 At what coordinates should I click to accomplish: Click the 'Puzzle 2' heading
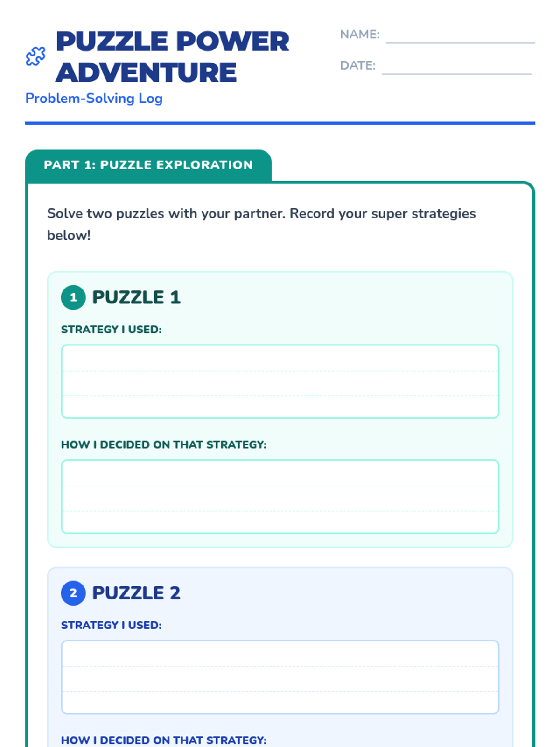point(136,593)
